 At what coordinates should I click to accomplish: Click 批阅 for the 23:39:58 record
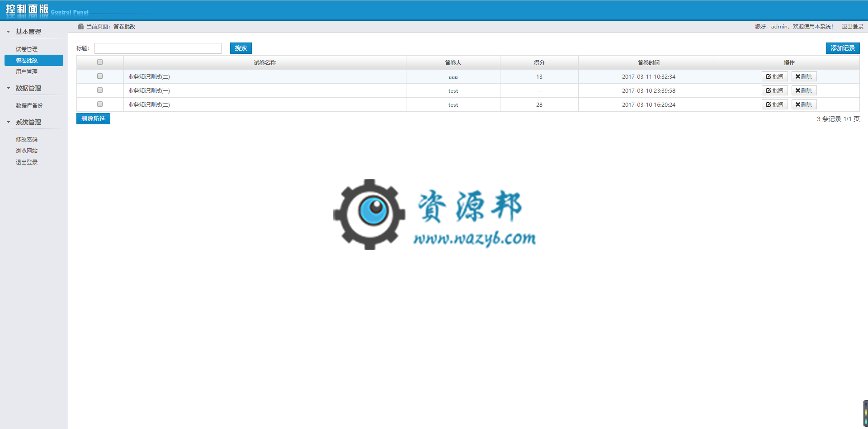(x=775, y=91)
